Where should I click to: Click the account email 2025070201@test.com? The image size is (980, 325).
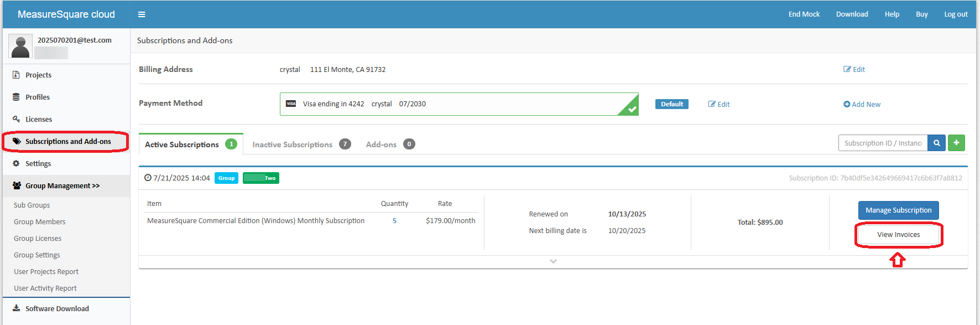click(x=75, y=40)
